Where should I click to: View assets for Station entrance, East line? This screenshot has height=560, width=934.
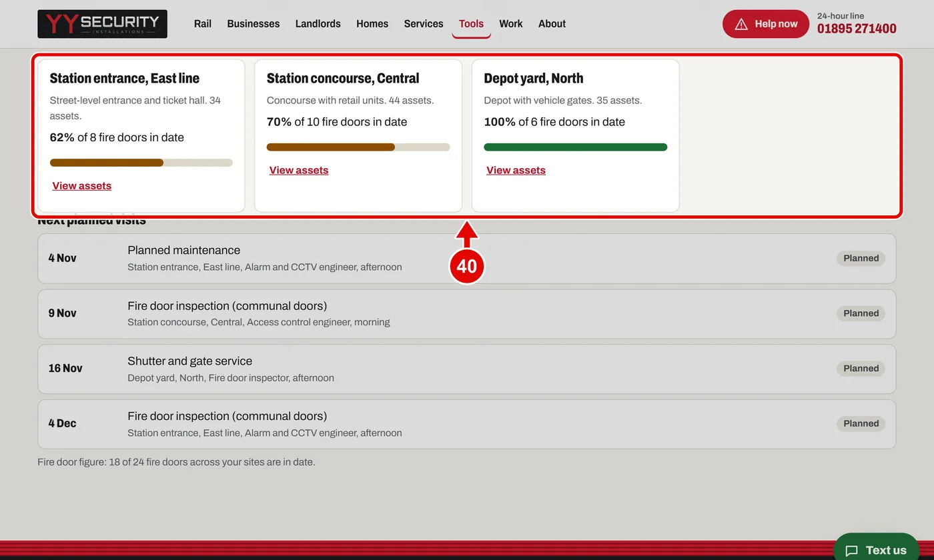pyautogui.click(x=82, y=186)
